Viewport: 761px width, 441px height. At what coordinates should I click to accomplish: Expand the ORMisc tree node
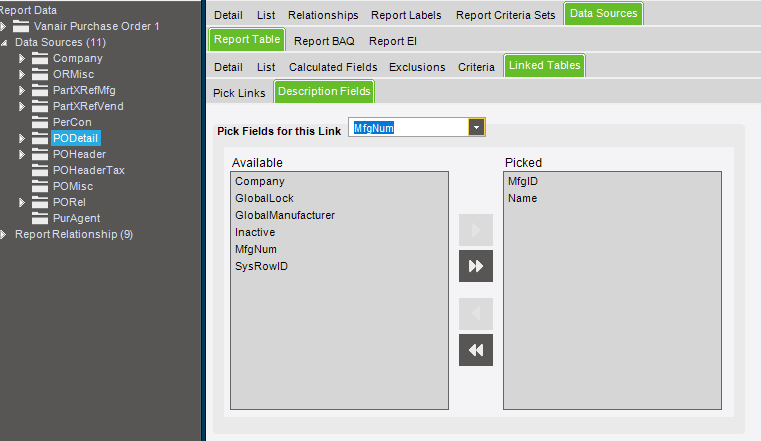click(x=21, y=75)
